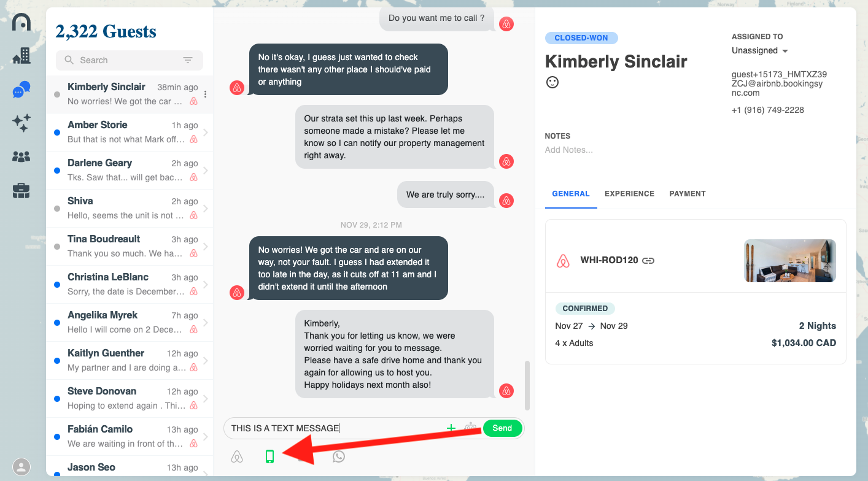Switch message channel to Airbnb
The image size is (868, 481).
(x=237, y=456)
